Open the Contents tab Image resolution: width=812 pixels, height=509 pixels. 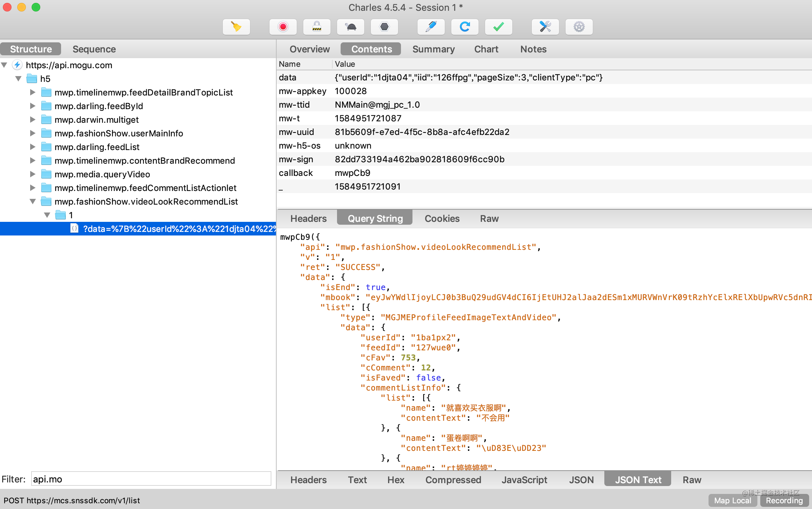[372, 49]
